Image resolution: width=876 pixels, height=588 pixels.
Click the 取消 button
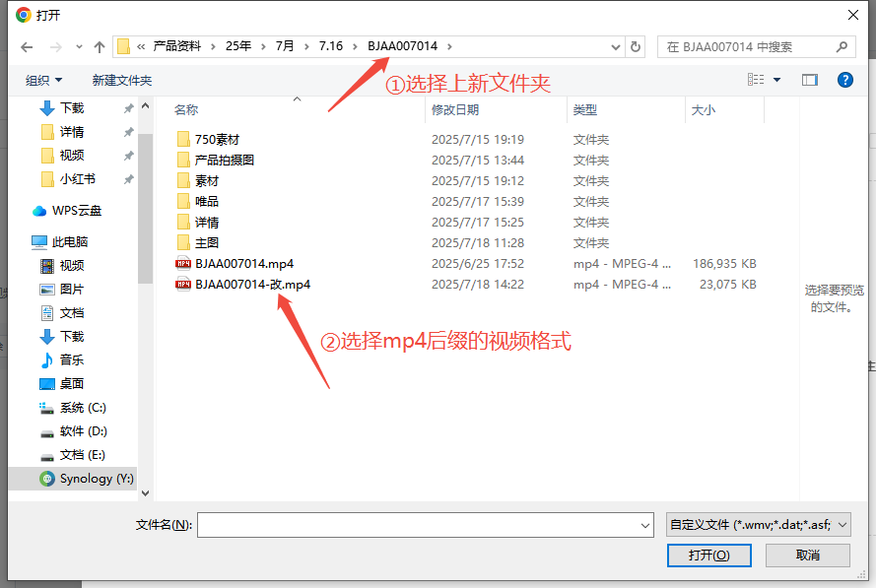click(807, 555)
